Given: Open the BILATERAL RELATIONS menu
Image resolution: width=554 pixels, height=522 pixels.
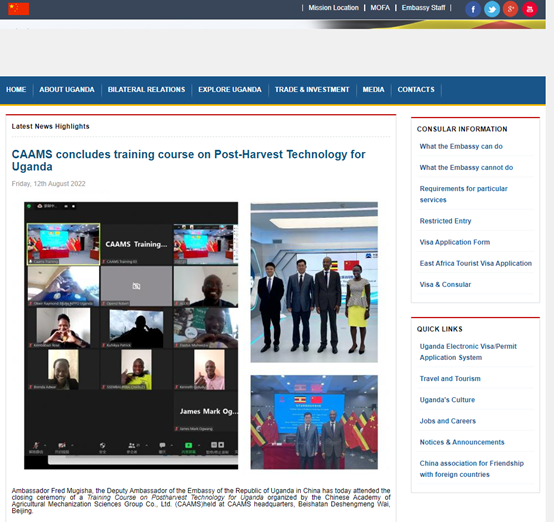Looking at the screenshot, I should click(146, 89).
